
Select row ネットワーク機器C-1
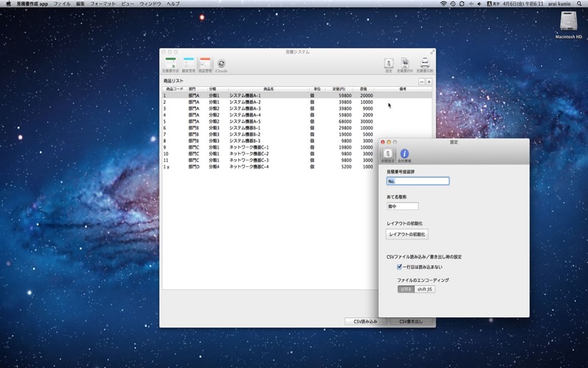(270, 147)
